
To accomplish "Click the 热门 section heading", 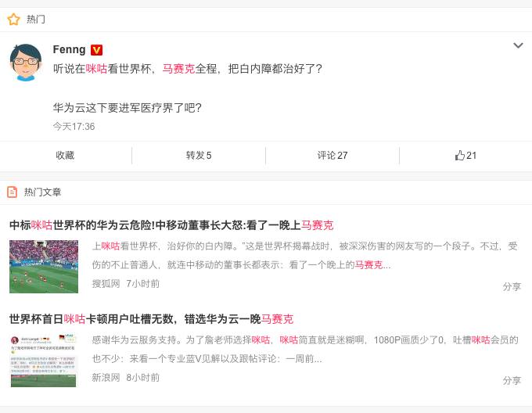I will coord(36,20).
